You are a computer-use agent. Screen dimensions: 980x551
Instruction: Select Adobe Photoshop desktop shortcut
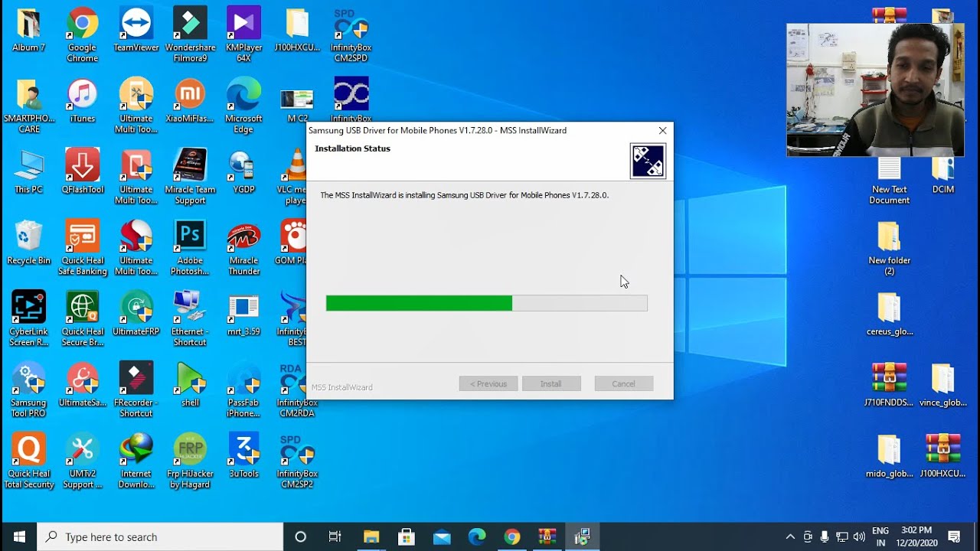pyautogui.click(x=190, y=248)
